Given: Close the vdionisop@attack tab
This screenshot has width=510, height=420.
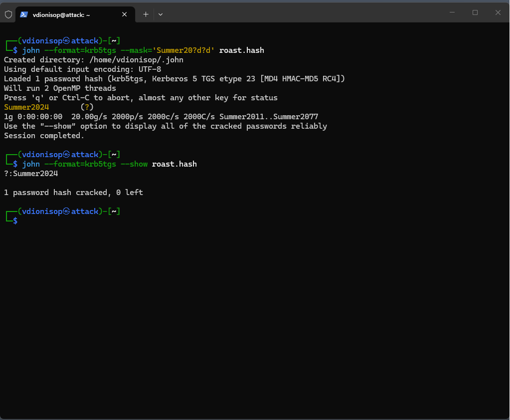Looking at the screenshot, I should pos(124,14).
